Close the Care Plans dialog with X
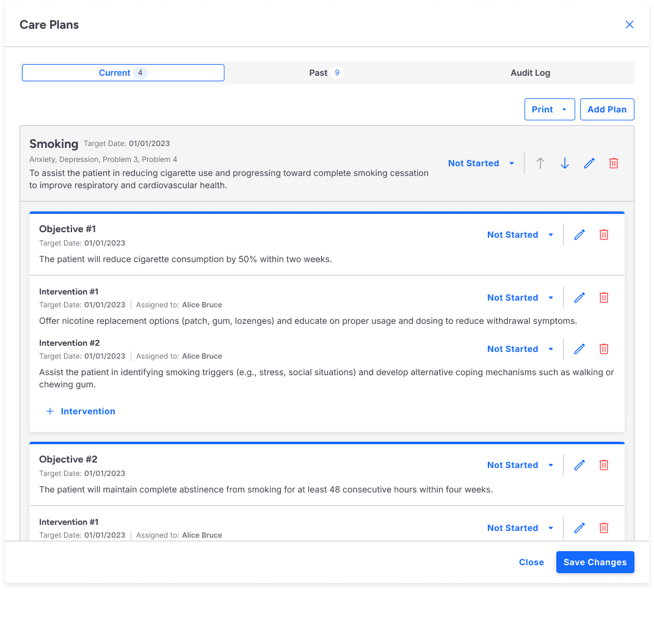Viewport: 654px width, 644px height. (x=630, y=24)
